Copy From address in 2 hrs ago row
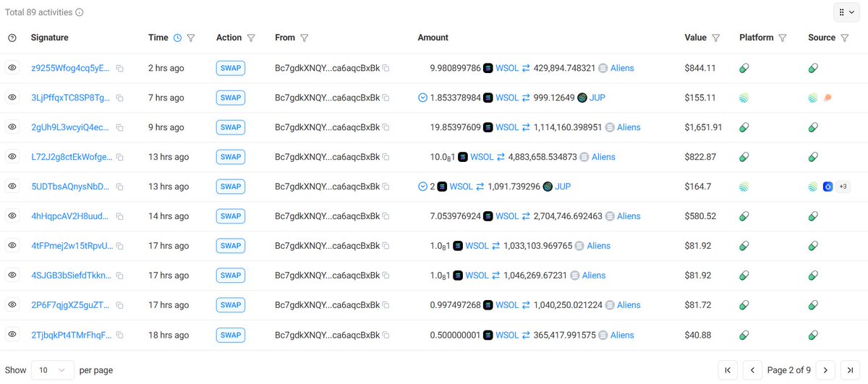 click(386, 68)
